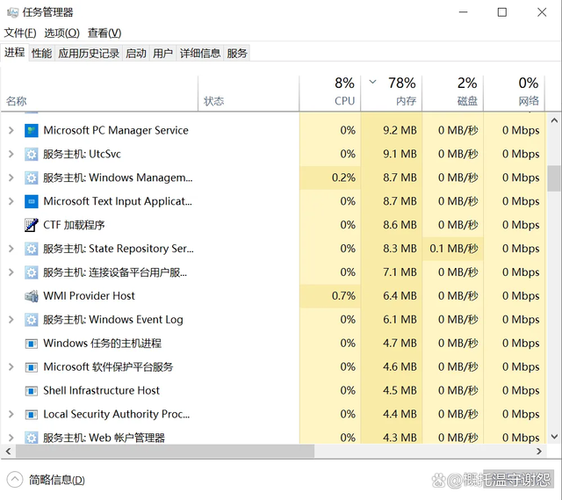Expand 服务主机: State Repository Service
This screenshot has height=500, width=562.
[11, 249]
